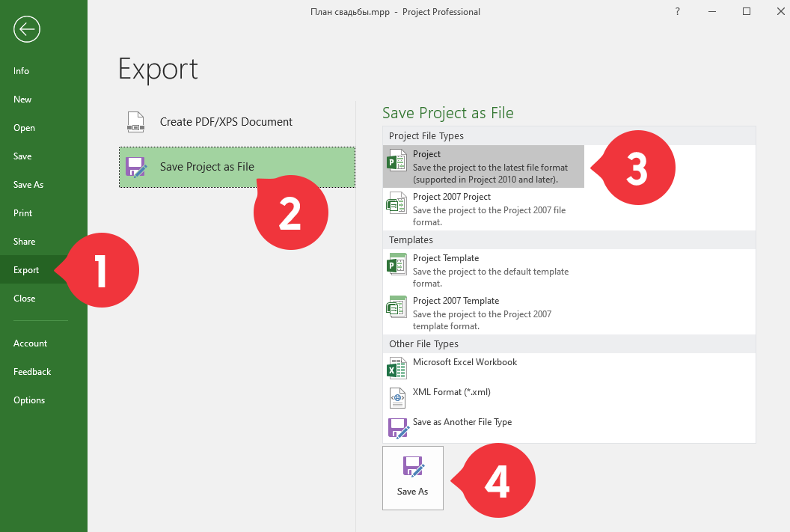790x532 pixels.
Task: Click the Save as Another File Type icon
Action: [x=399, y=428]
